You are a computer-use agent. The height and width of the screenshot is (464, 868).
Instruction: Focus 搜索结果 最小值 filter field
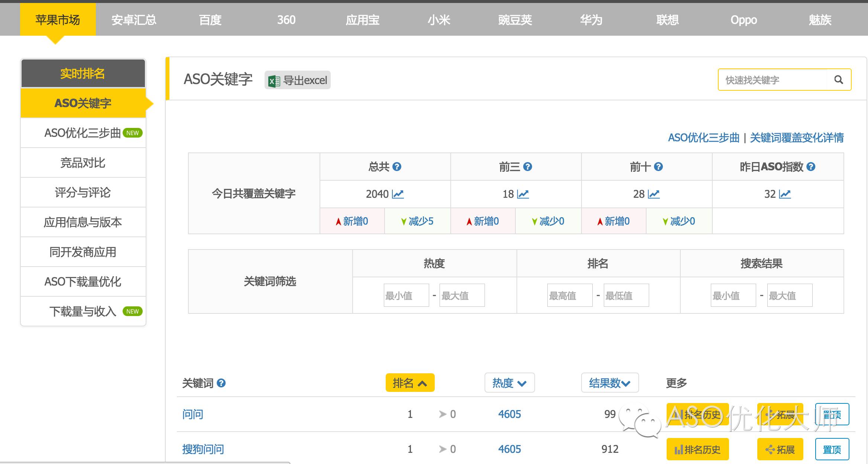[x=733, y=295]
